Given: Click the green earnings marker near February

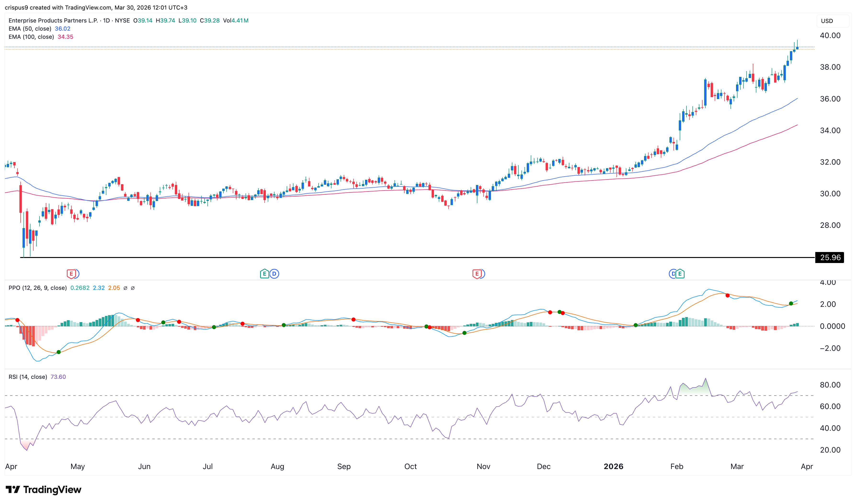Looking at the screenshot, I should 680,274.
